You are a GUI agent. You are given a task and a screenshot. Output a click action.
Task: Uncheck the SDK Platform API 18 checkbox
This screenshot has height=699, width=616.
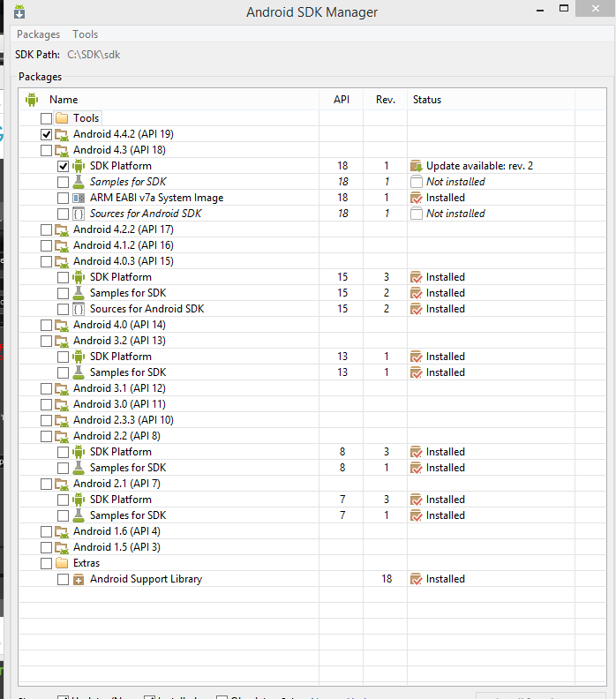click(63, 166)
